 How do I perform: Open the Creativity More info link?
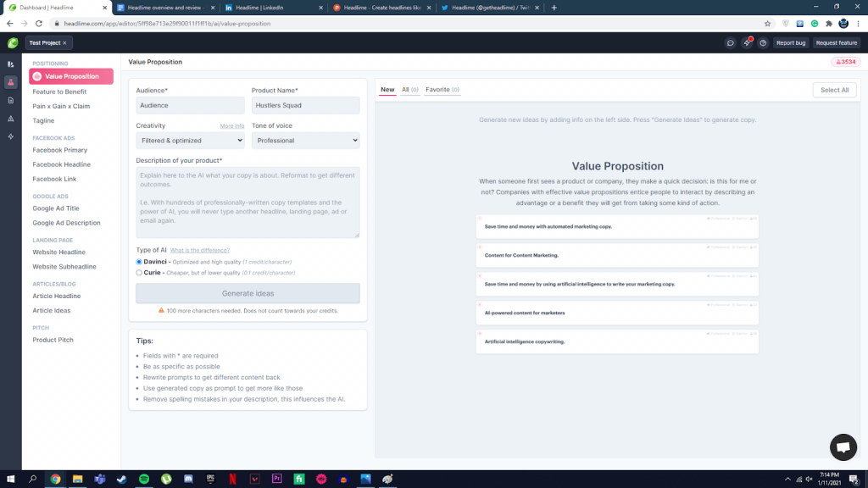coord(232,126)
